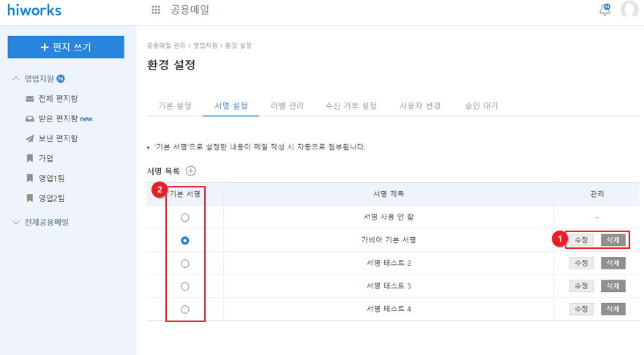Switch to the 라벨 관리 tab

coord(287,106)
